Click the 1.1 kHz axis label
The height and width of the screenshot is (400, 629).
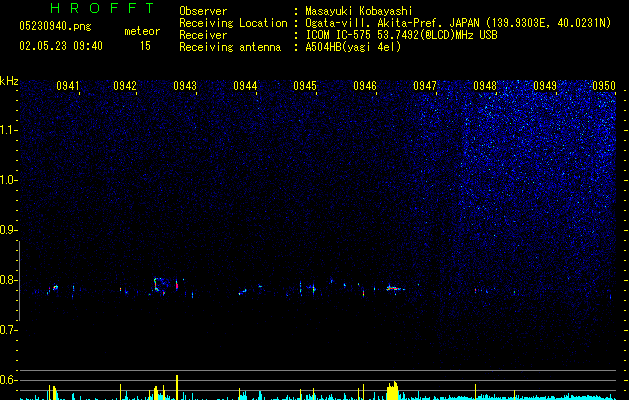pyautogui.click(x=8, y=130)
